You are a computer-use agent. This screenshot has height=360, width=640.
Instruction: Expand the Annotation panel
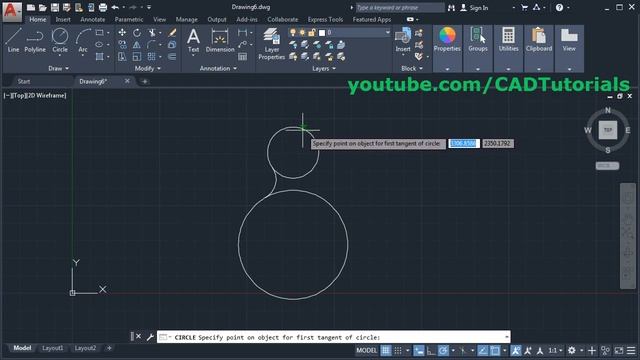(x=218, y=69)
